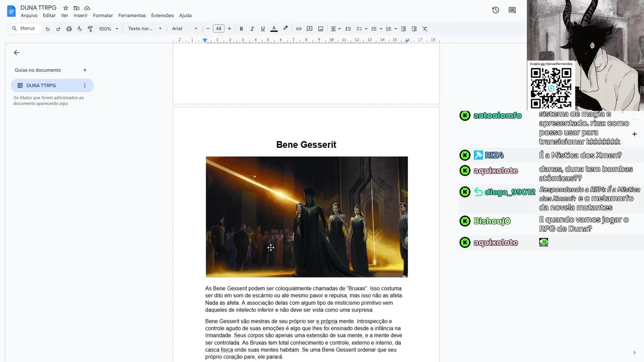Redo the last action
The image size is (644, 362).
pyautogui.click(x=58, y=29)
